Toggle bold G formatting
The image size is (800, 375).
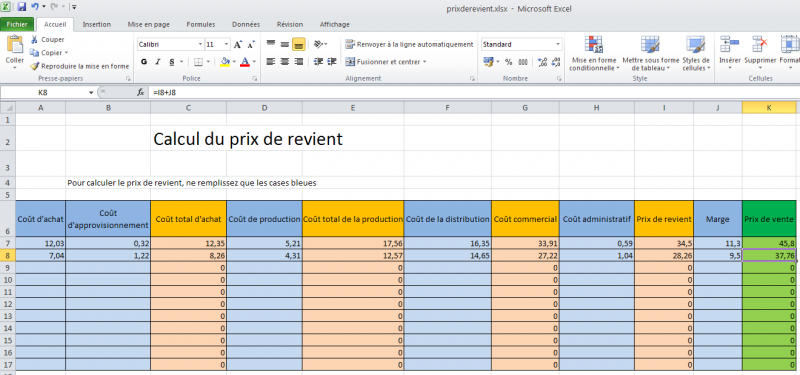tap(144, 62)
